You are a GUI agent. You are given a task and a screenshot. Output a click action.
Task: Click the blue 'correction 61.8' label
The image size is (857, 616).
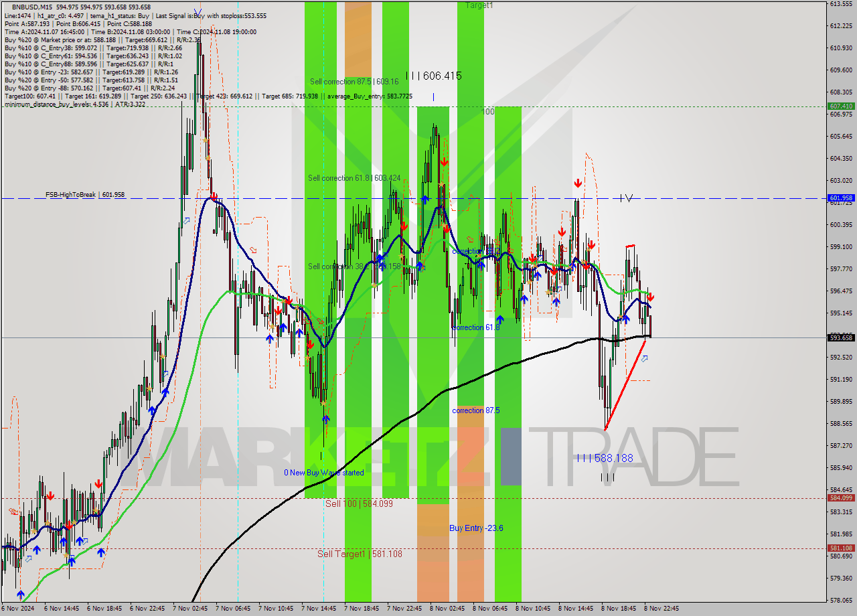coord(476,327)
